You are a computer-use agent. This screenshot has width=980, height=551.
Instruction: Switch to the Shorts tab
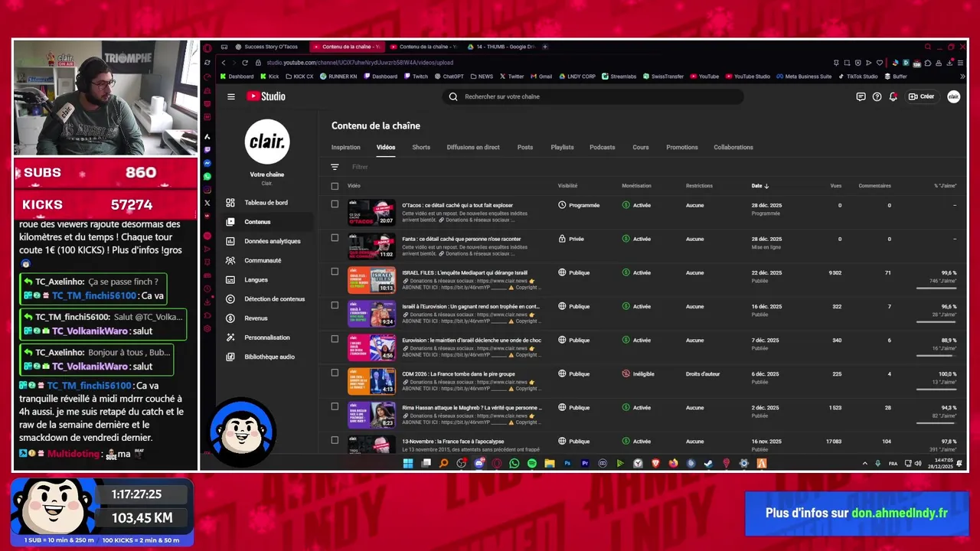click(421, 147)
